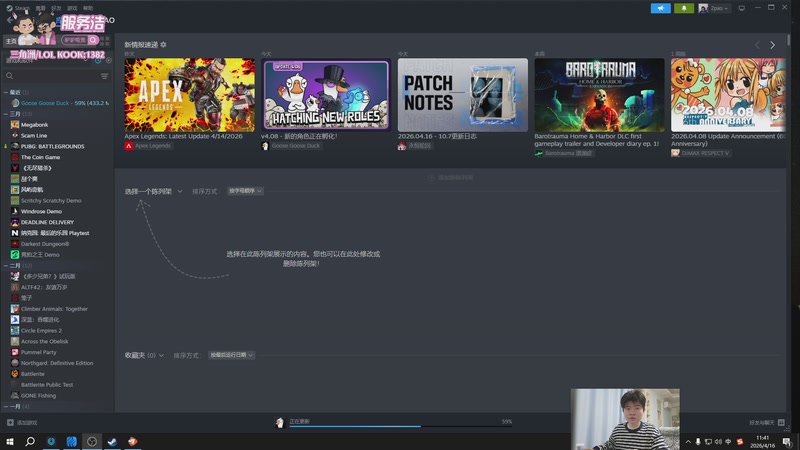
Task: Click the add shelf button
Action: coord(451,178)
